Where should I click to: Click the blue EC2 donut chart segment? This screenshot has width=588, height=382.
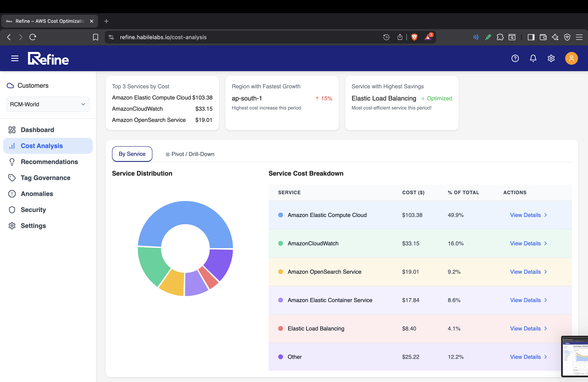(x=185, y=212)
